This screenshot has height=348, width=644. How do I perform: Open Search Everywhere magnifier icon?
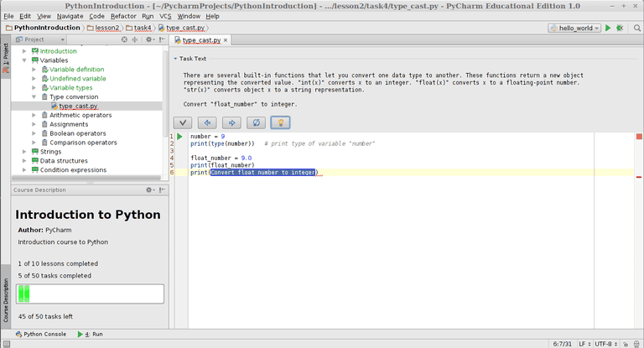(x=637, y=28)
